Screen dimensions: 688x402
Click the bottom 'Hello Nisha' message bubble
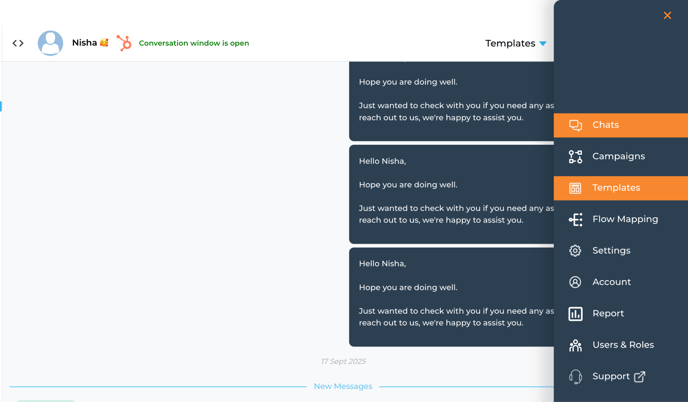click(x=452, y=297)
